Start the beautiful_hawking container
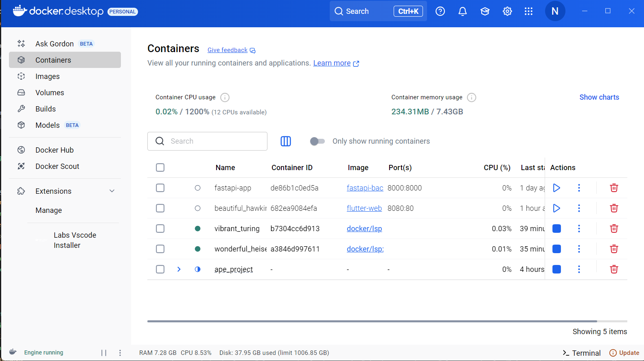 556,208
